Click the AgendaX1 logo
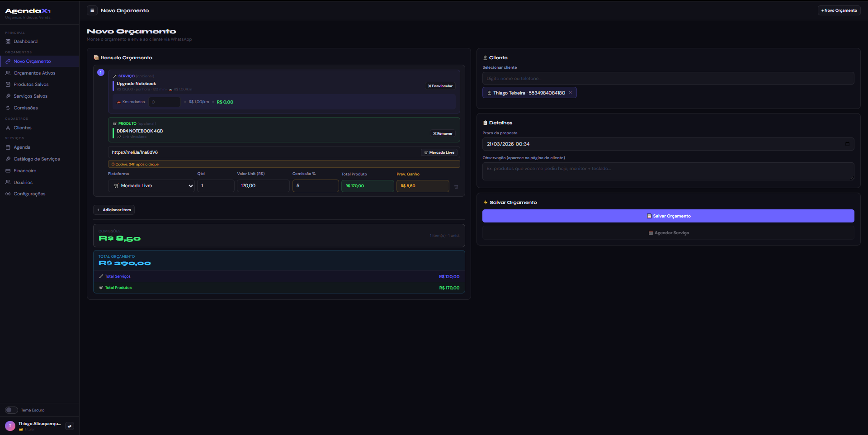Screen dimensions: 868x435 pos(28,11)
